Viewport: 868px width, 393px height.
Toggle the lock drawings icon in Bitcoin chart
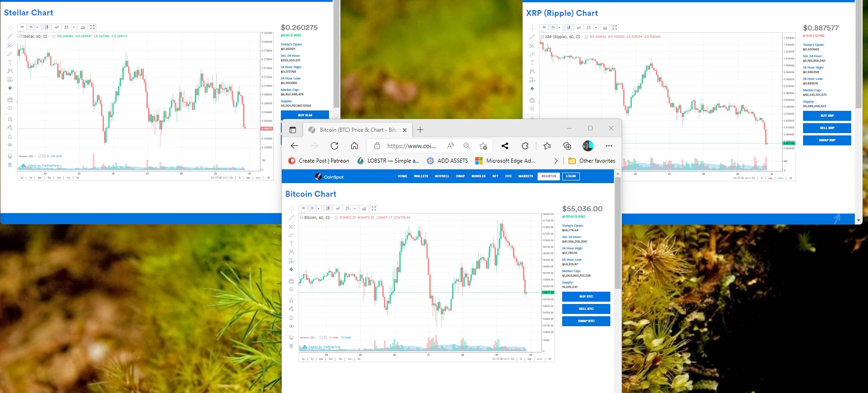(291, 318)
